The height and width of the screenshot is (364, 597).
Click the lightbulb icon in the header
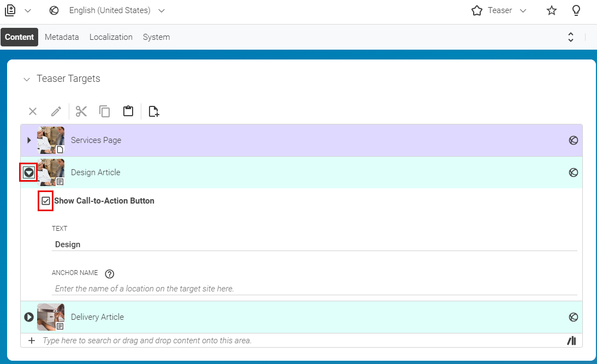(576, 10)
